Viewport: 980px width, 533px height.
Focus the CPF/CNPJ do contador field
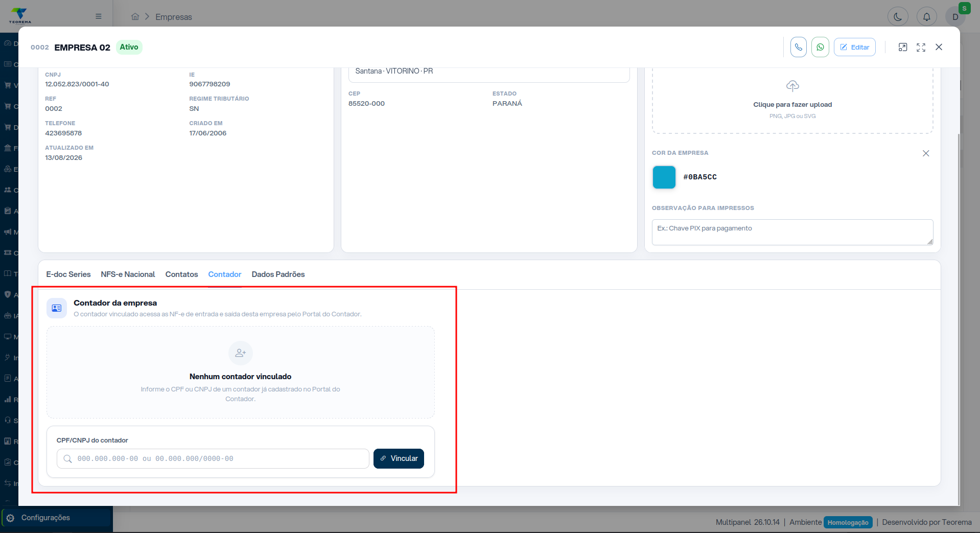click(213, 459)
